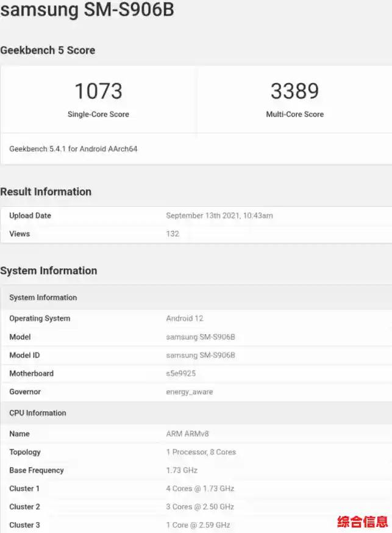The width and height of the screenshot is (392, 533).
Task: Click the CPU Information table header
Action: tap(38, 413)
